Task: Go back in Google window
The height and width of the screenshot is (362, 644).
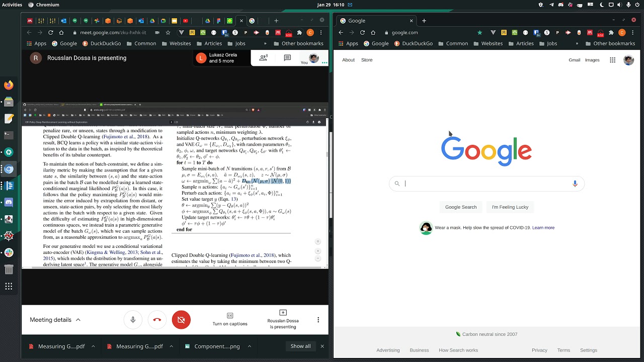Action: coord(341,33)
